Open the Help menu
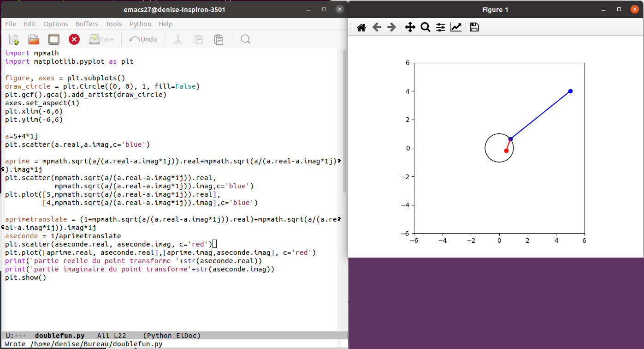Viewport: 644px width, 349px height. (165, 24)
